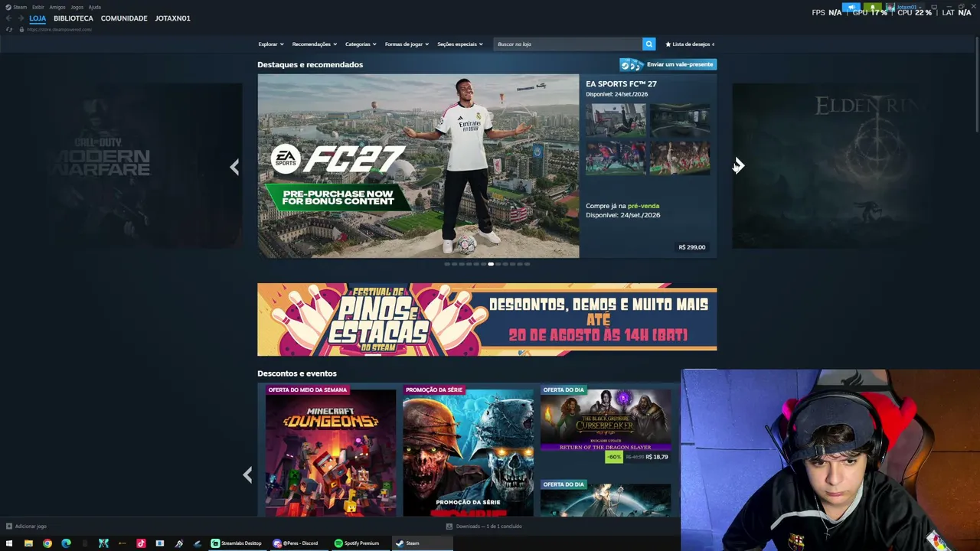
Task: Select the highlighted carousel page dot
Action: pyautogui.click(x=491, y=264)
